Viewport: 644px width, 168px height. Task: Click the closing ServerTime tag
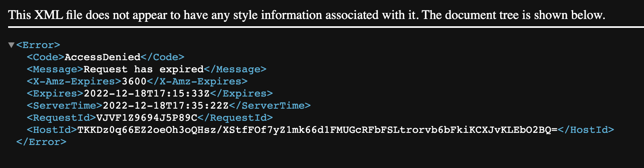(x=270, y=106)
